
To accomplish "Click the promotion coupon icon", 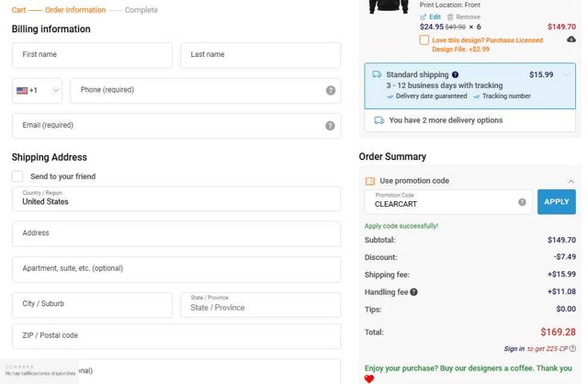I will pyautogui.click(x=369, y=181).
